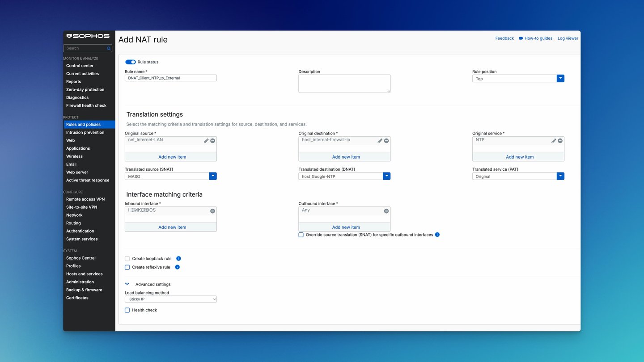
Task: Tick the Create reflexive rule checkbox
Action: [127, 267]
